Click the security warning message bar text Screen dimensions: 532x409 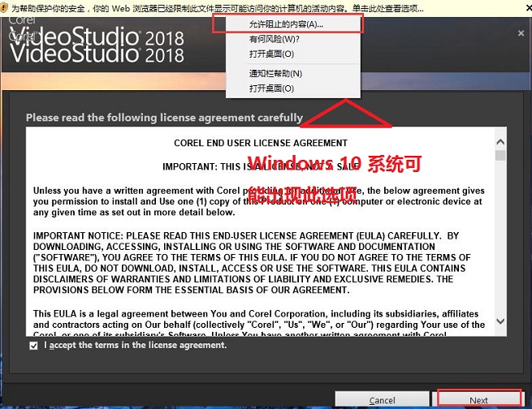coord(218,8)
